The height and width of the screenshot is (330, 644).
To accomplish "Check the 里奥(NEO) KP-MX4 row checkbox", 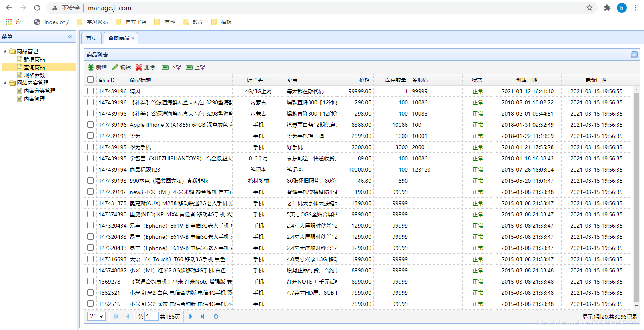I will click(90, 214).
